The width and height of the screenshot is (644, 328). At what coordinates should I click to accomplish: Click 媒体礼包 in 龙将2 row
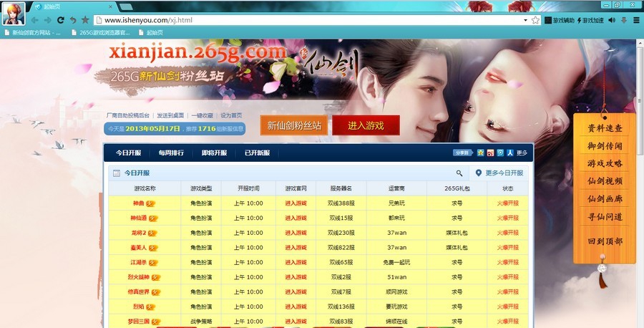point(457,233)
